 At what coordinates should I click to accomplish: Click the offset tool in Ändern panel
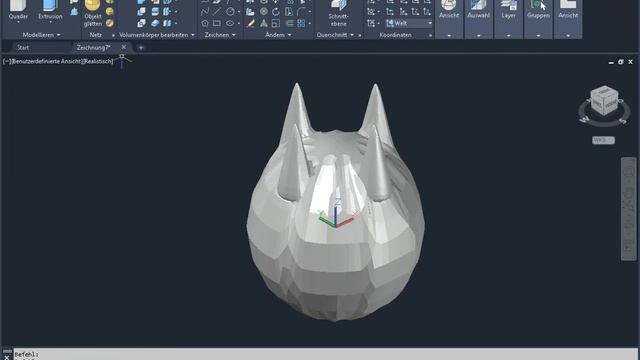[289, 24]
